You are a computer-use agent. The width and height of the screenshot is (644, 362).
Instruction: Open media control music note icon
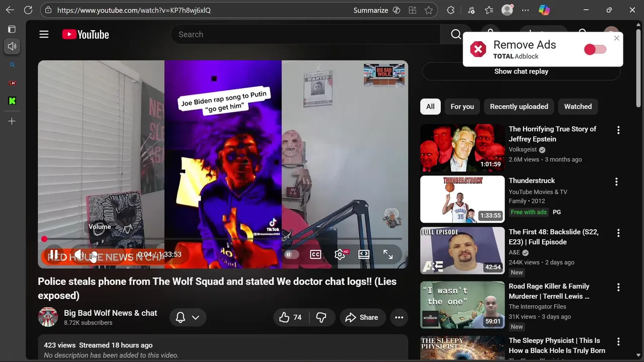(471, 10)
